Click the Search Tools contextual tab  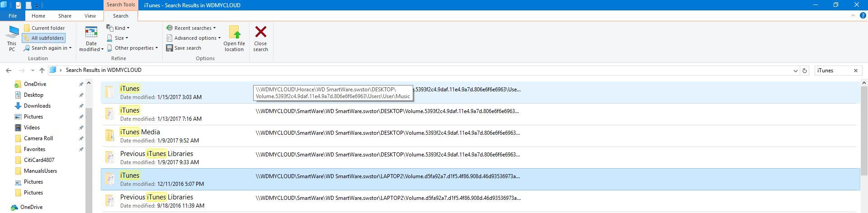click(121, 5)
